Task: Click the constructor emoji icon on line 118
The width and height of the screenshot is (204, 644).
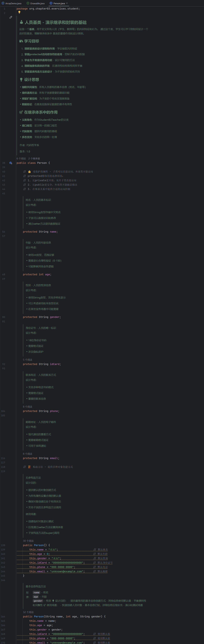Action: click(x=29, y=467)
